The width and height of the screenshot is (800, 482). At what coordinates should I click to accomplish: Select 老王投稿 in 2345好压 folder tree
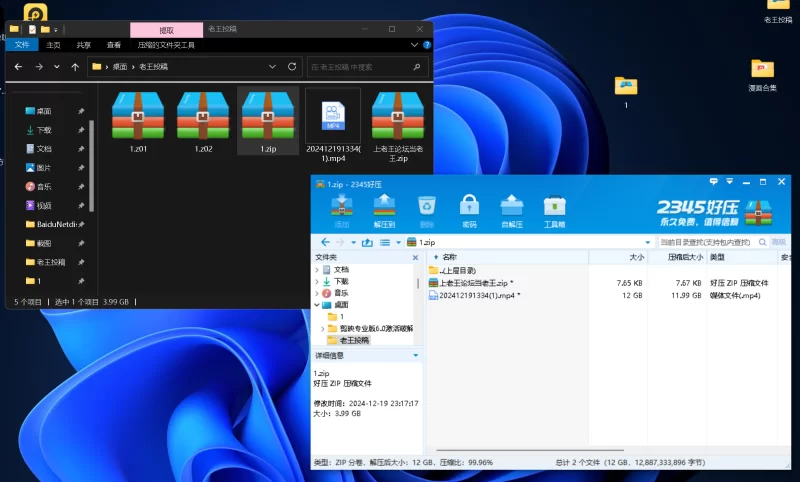tap(348, 340)
